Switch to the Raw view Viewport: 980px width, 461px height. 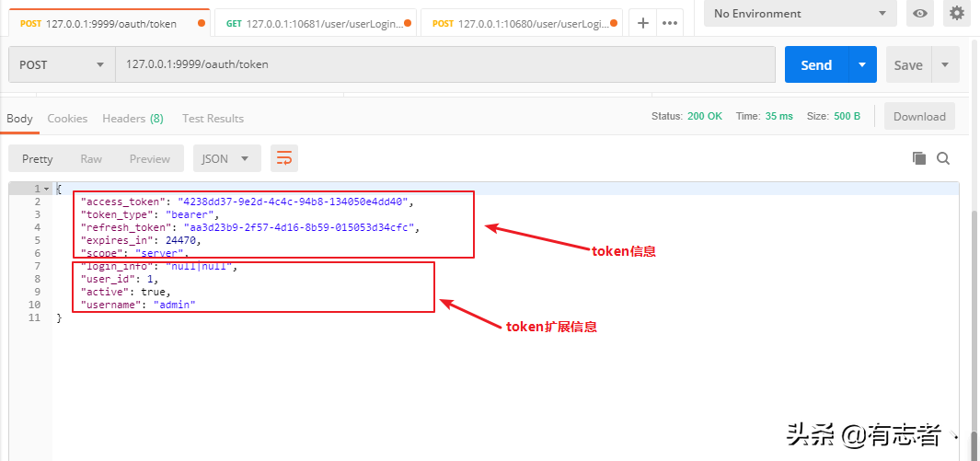coord(91,158)
